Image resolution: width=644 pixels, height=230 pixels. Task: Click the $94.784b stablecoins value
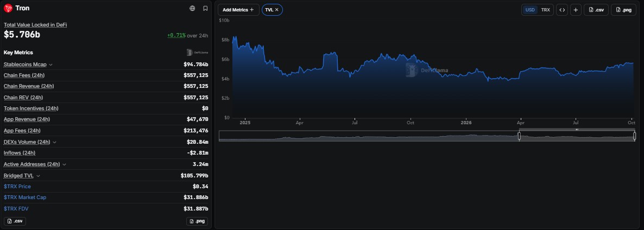[196, 65]
